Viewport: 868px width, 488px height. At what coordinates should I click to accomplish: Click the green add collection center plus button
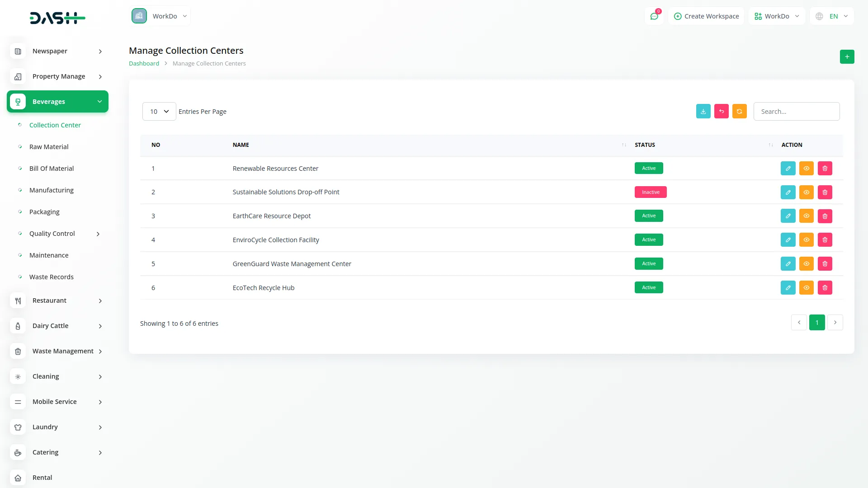coord(847,57)
